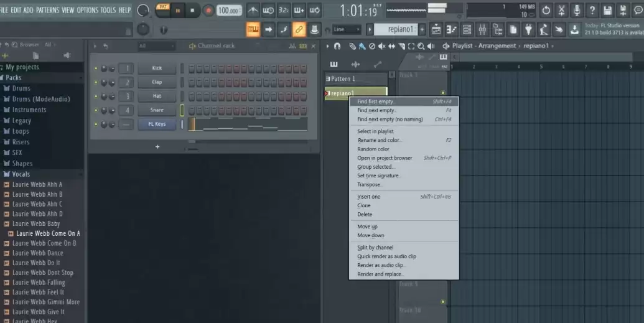The width and height of the screenshot is (644, 323).
Task: Click the graph editor icon in Channel rack
Action: coord(292,46)
